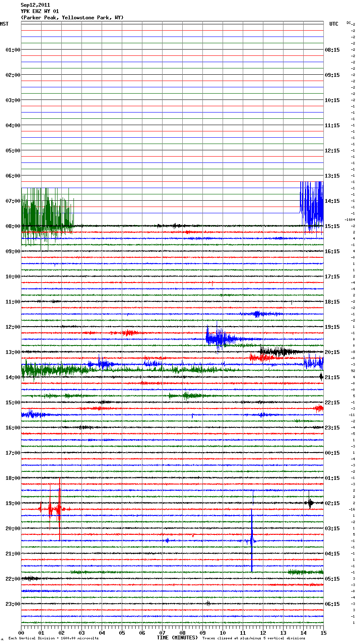Click the "05:15" UTC time label
Image resolution: width=357 pixels, height=644 pixels.
333,579
